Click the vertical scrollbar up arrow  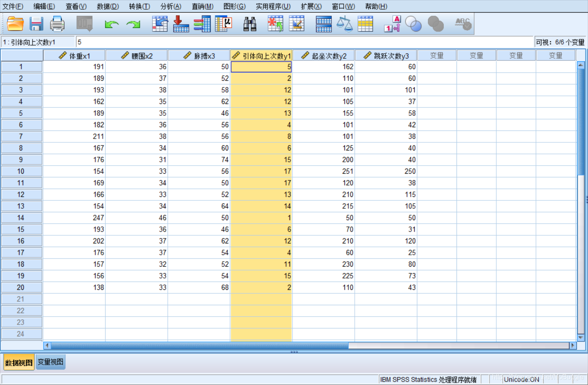pos(581,65)
